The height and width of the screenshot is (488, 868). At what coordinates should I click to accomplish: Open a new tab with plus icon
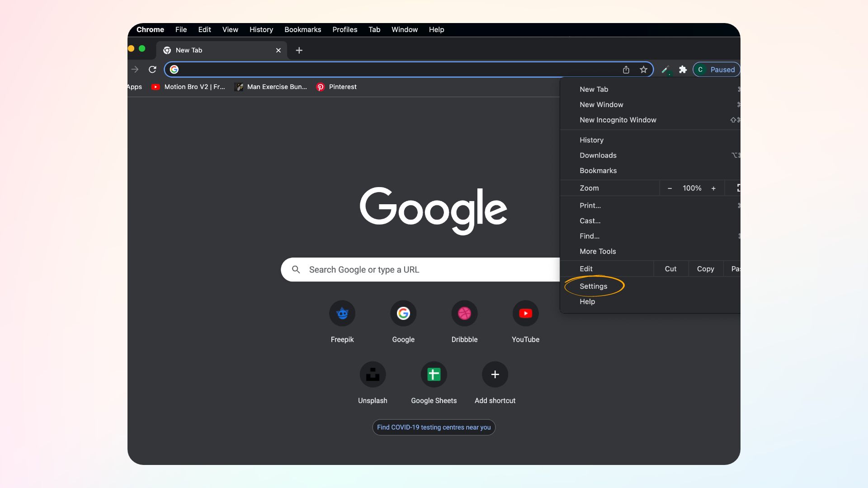click(299, 50)
